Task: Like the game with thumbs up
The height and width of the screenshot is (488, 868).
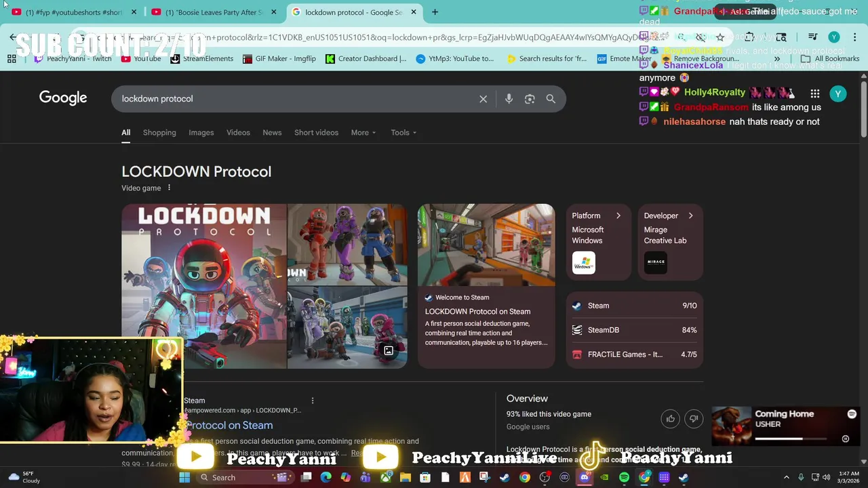Action: [x=671, y=419]
